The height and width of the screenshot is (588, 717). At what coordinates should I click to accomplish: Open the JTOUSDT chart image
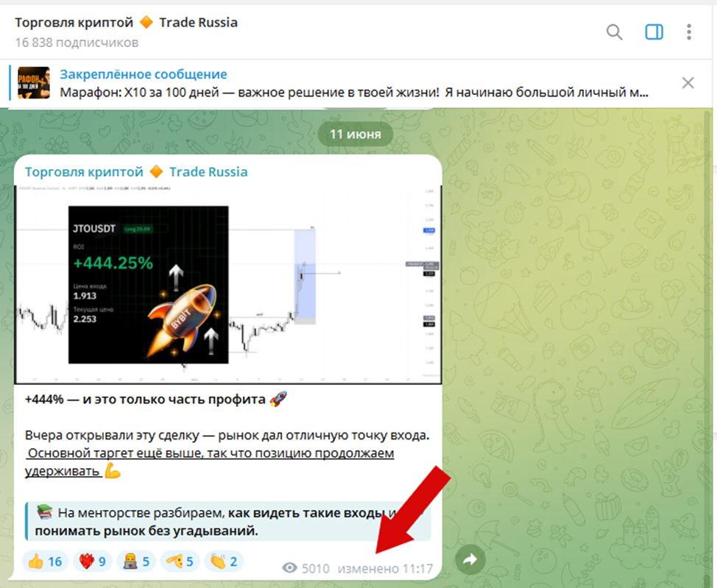[228, 284]
